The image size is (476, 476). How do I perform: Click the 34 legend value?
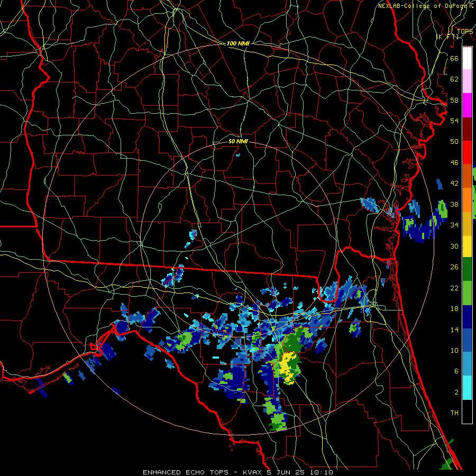click(454, 225)
